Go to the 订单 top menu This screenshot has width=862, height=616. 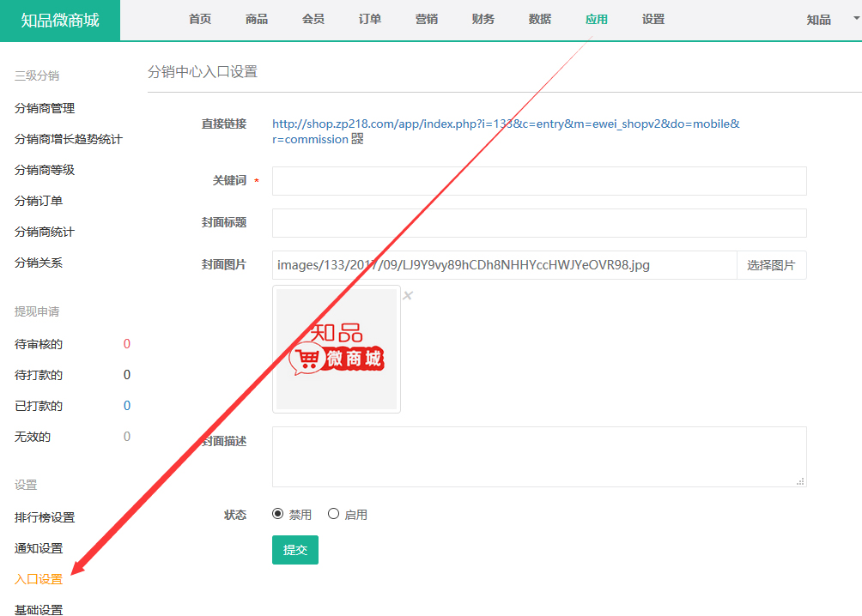point(370,20)
